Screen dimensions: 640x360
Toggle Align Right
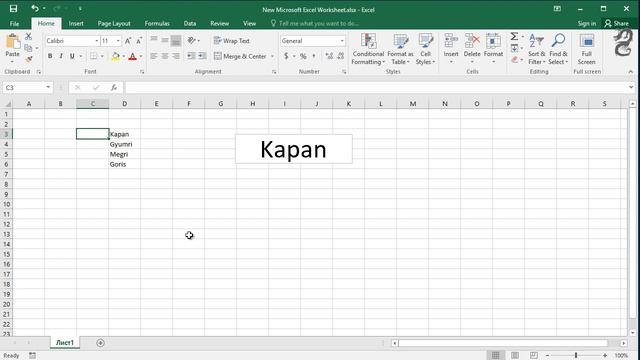tap(176, 56)
